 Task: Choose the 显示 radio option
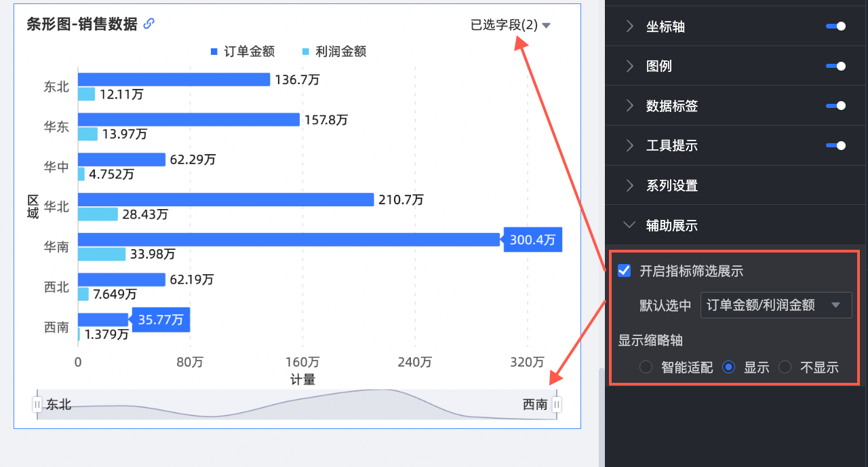point(729,367)
